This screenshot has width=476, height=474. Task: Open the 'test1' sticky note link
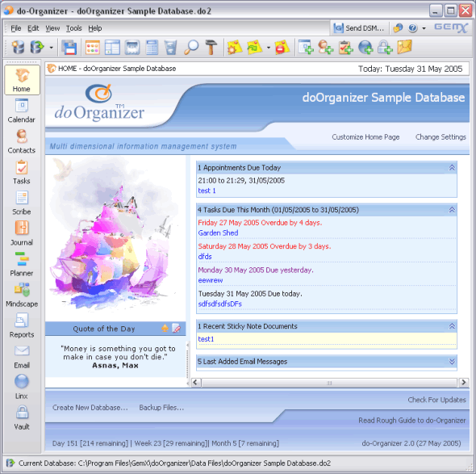206,339
